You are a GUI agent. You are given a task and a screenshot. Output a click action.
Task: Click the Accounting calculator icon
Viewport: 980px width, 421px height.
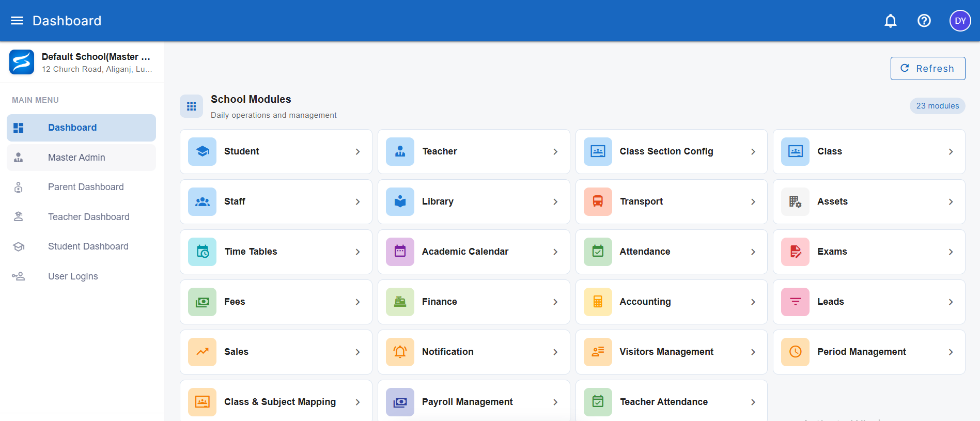[x=598, y=302]
